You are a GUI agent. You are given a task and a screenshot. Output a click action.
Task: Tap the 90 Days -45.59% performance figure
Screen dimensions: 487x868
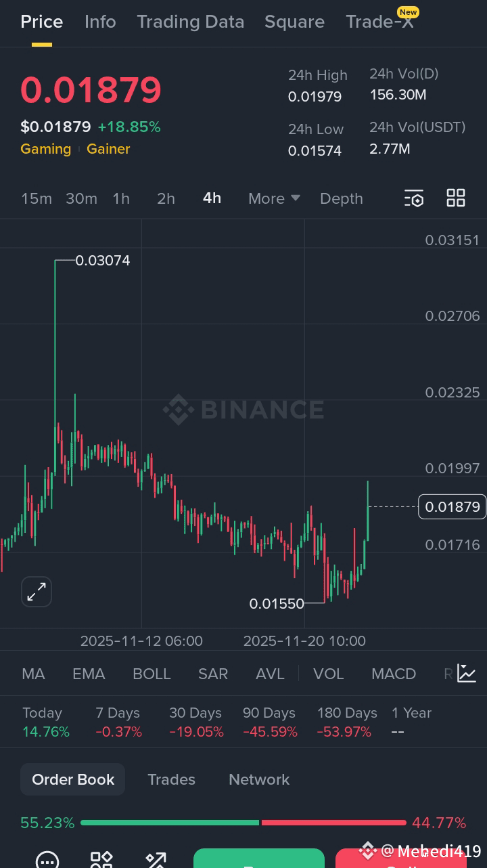point(270,732)
